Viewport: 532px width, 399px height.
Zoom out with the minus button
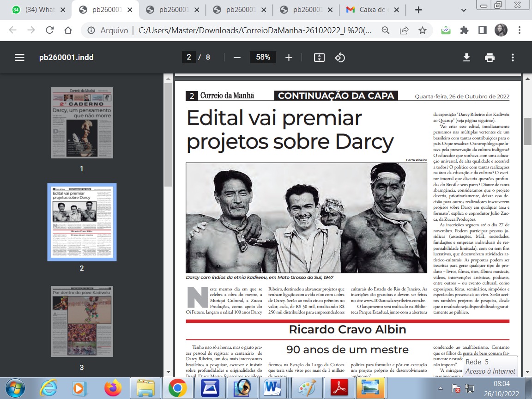click(x=237, y=57)
